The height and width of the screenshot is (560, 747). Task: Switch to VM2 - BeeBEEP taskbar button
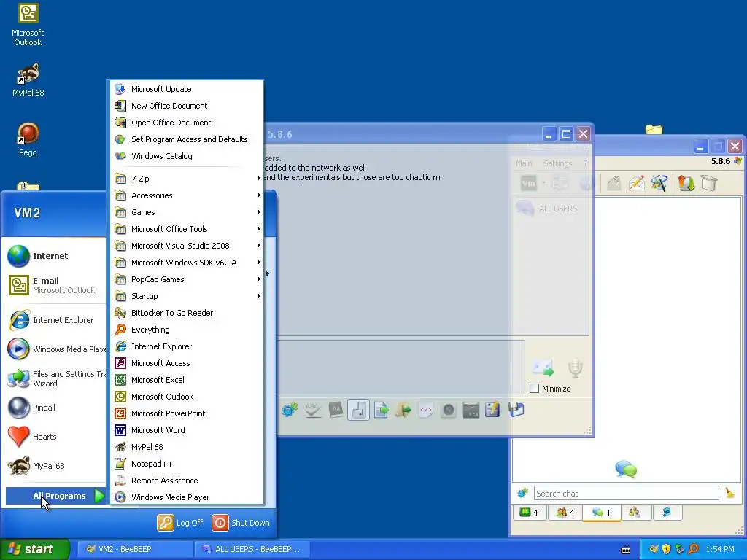point(135,549)
